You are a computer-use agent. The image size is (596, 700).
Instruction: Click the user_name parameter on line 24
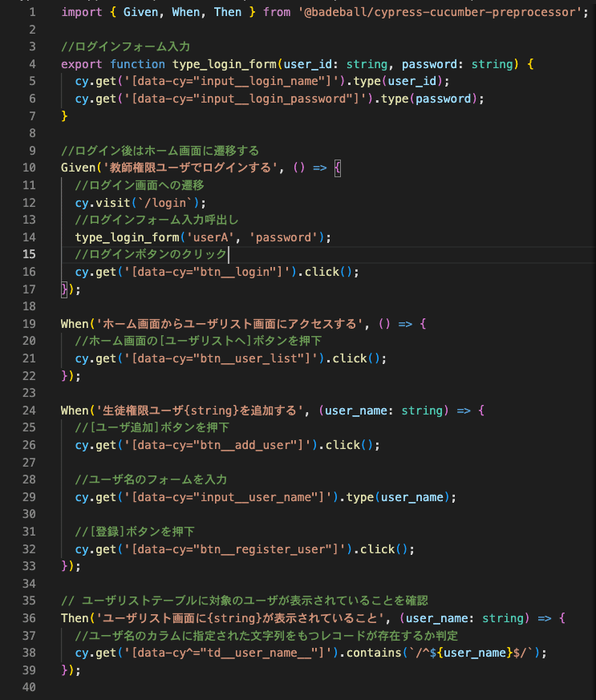(x=356, y=411)
